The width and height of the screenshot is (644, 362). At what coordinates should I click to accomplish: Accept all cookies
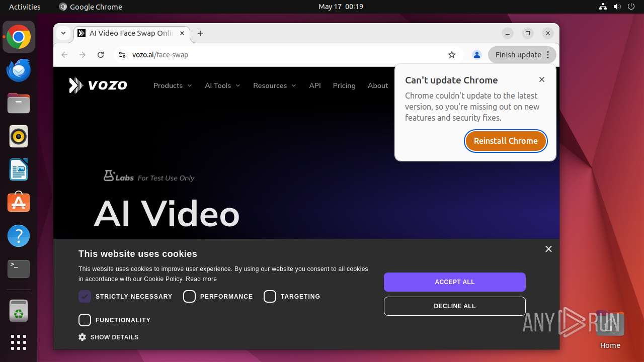455,282
